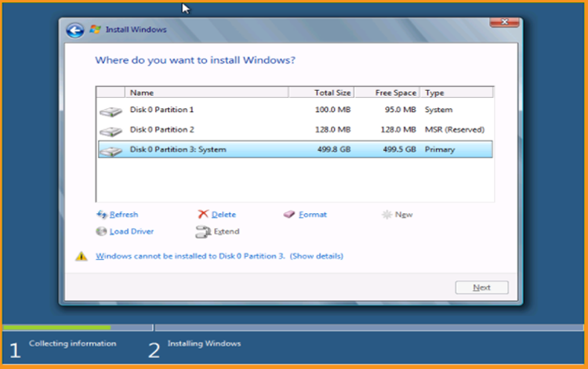Click the red X Delete icon
The width and height of the screenshot is (588, 369).
click(203, 214)
